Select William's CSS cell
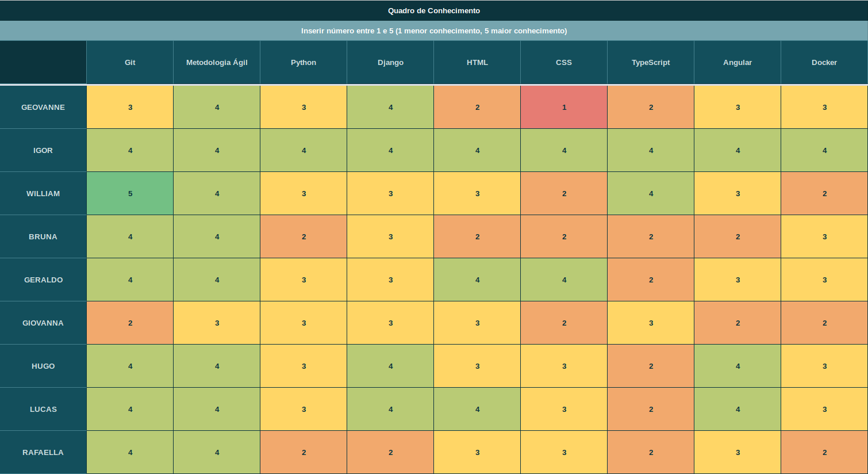Image resolution: width=868 pixels, height=474 pixels. pos(564,193)
